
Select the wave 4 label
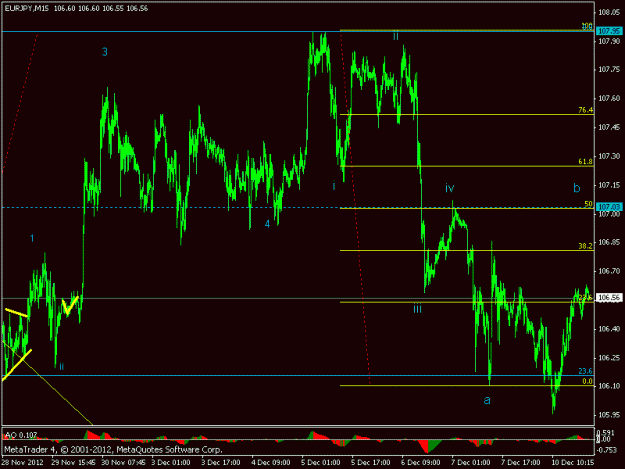[x=267, y=224]
